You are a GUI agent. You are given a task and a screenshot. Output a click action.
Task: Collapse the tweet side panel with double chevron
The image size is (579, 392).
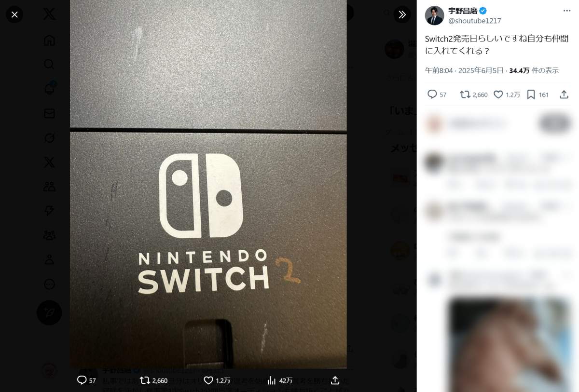[x=402, y=14]
